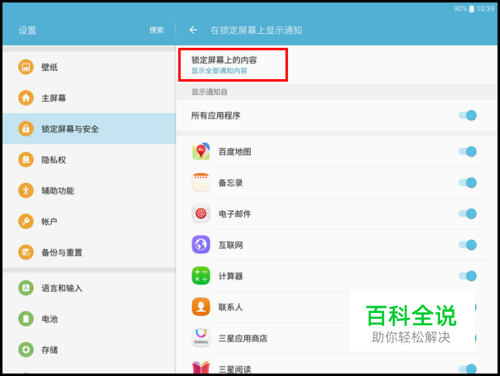Select accounts (帐户) settings label

coord(49,222)
